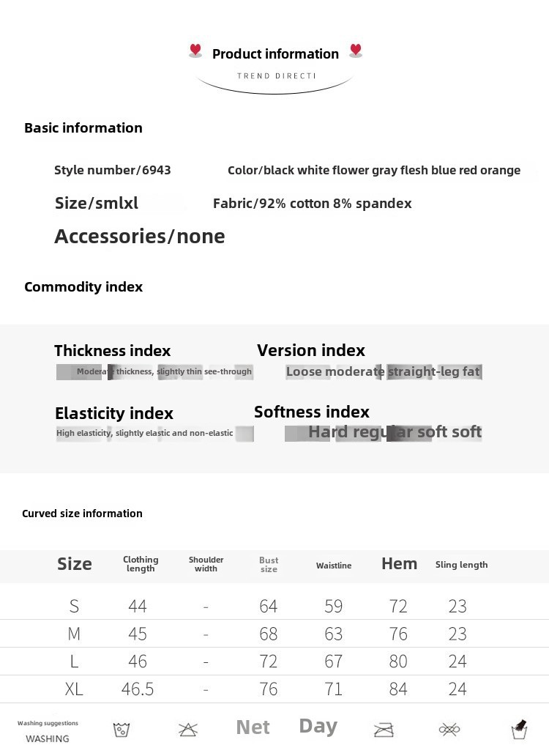The image size is (549, 756).
Task: Click the Elasticity index scale bar
Action: point(154,433)
